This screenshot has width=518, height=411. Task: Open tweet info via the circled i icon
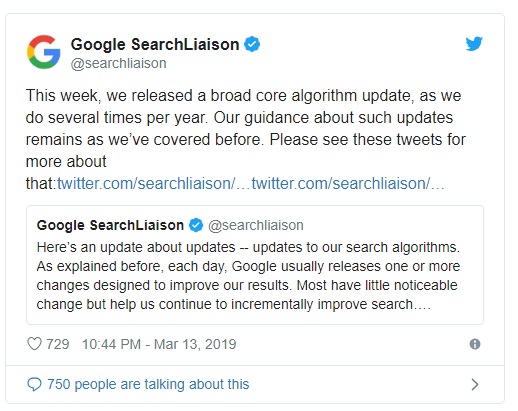pyautogui.click(x=475, y=344)
